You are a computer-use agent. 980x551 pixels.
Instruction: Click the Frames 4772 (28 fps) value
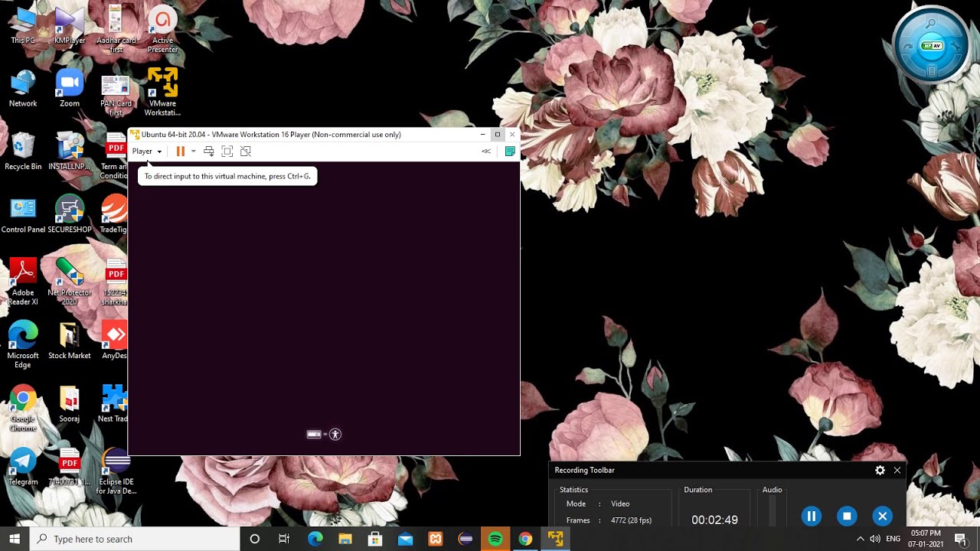[x=631, y=520]
